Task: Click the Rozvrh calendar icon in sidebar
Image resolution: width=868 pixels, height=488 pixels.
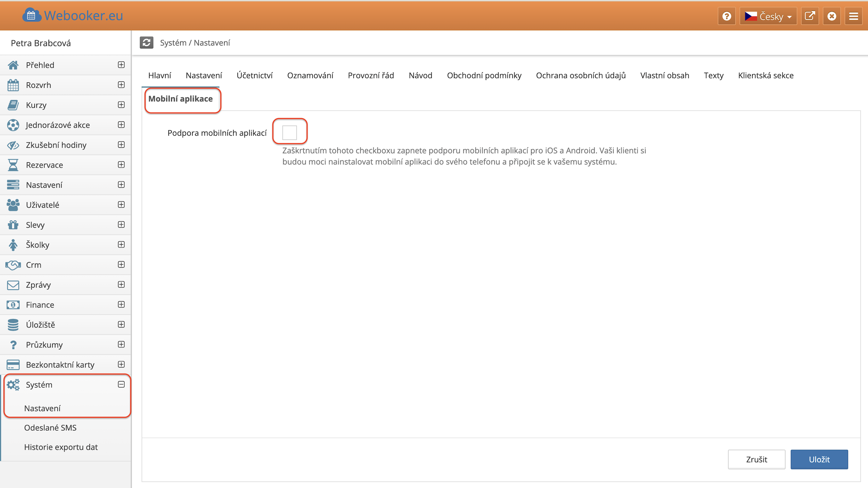Action: pos(13,85)
